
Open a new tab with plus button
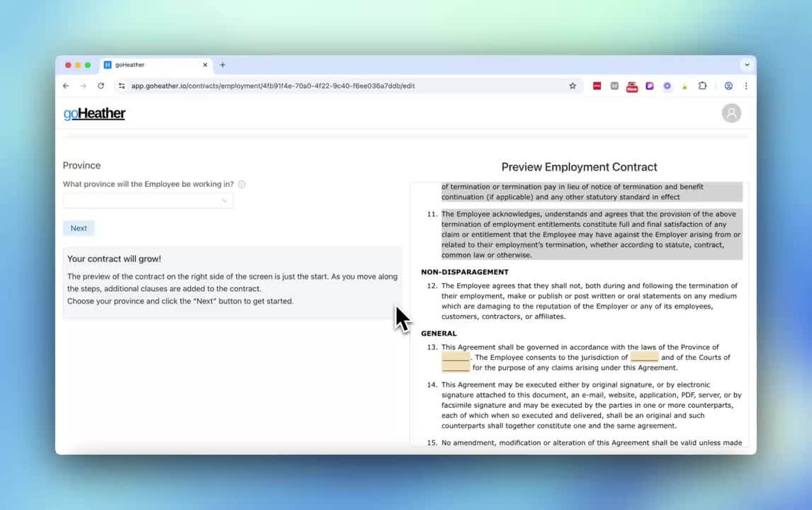coord(222,65)
